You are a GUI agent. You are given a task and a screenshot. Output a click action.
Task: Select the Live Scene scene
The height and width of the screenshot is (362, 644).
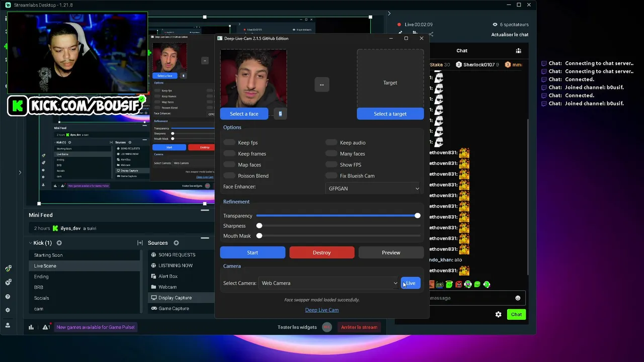(x=85, y=266)
